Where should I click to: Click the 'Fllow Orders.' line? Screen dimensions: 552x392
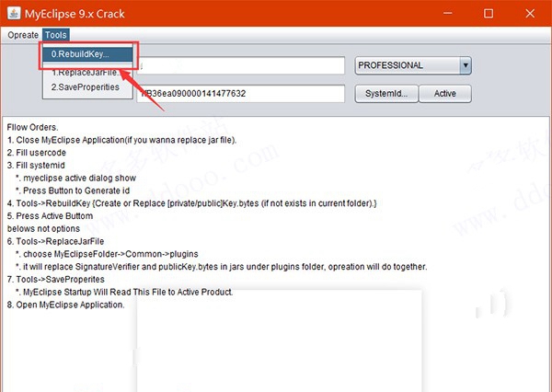[32, 127]
